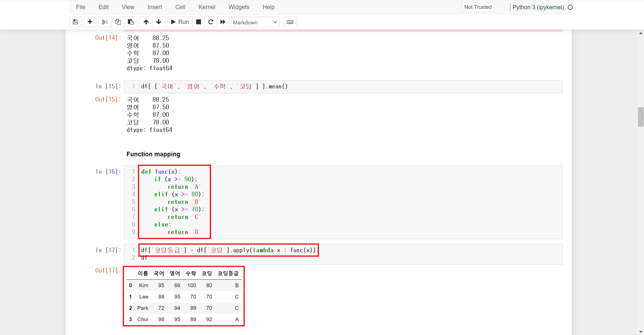Image resolution: width=644 pixels, height=335 pixels.
Task: Move selected cell up arrow
Action: click(x=146, y=22)
